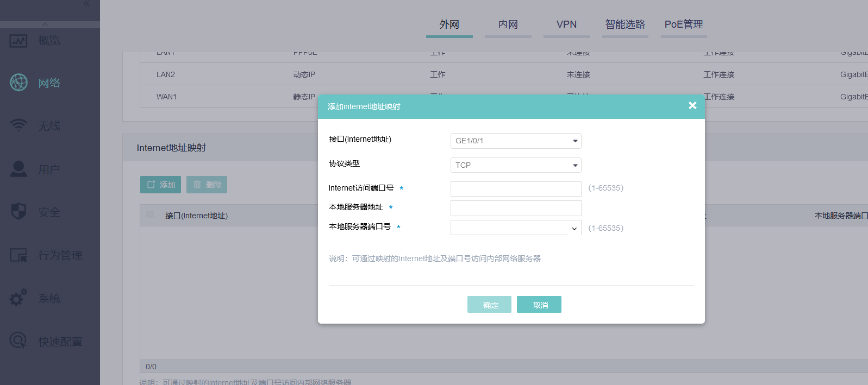Viewport: 868px width, 385px height.
Task: Click the 添加 button behind the dialog
Action: click(x=160, y=185)
